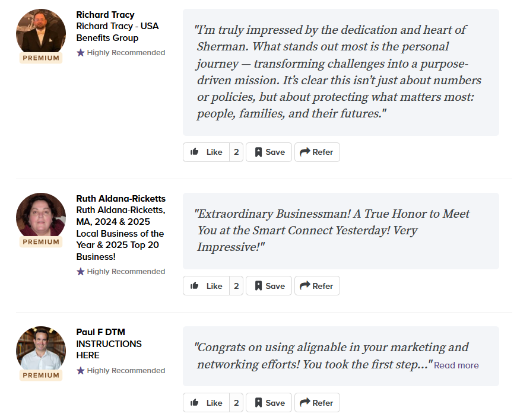This screenshot has height=420, width=517.
Task: Click like count on Ruth Aldana-Ricketts' review
Action: click(236, 286)
